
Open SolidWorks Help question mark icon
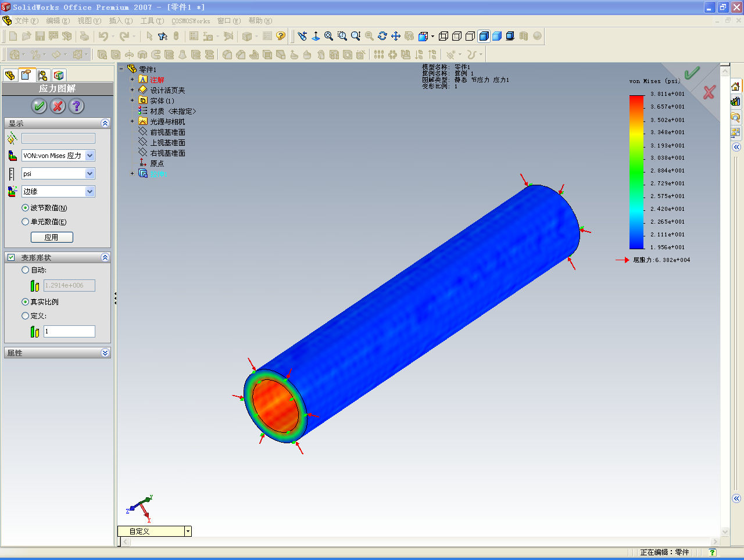[x=281, y=36]
